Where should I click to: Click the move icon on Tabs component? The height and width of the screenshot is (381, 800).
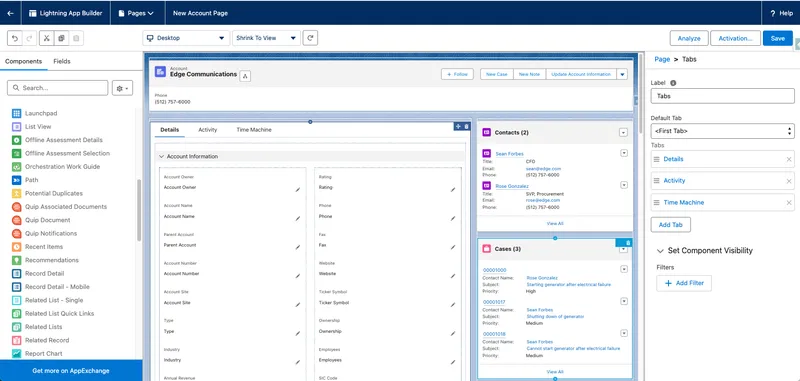[x=458, y=126]
